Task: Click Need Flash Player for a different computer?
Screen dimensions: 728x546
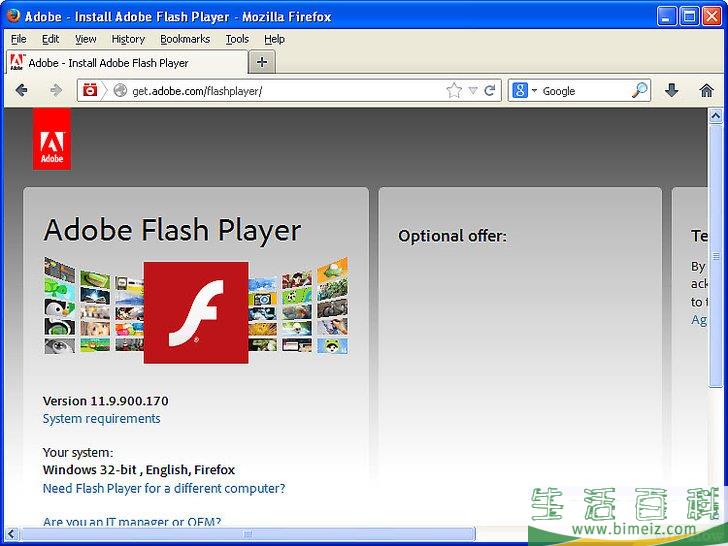Action: pyautogui.click(x=164, y=488)
